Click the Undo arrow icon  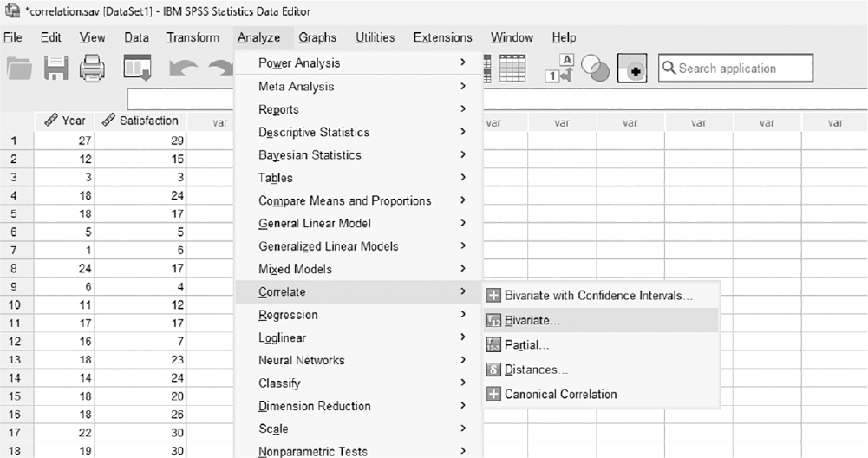[183, 69]
